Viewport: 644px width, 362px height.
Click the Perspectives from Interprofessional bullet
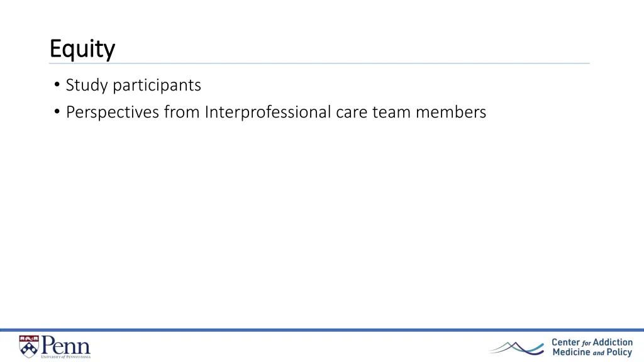[276, 112]
